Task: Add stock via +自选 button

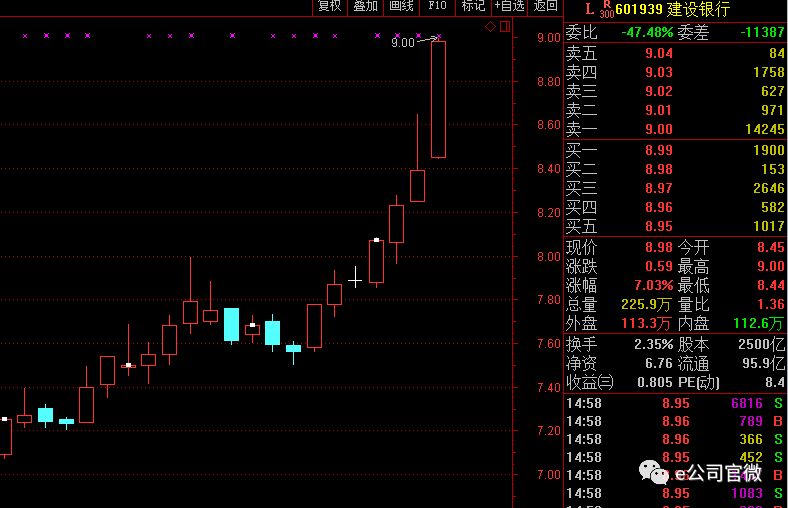Action: pyautogui.click(x=509, y=6)
